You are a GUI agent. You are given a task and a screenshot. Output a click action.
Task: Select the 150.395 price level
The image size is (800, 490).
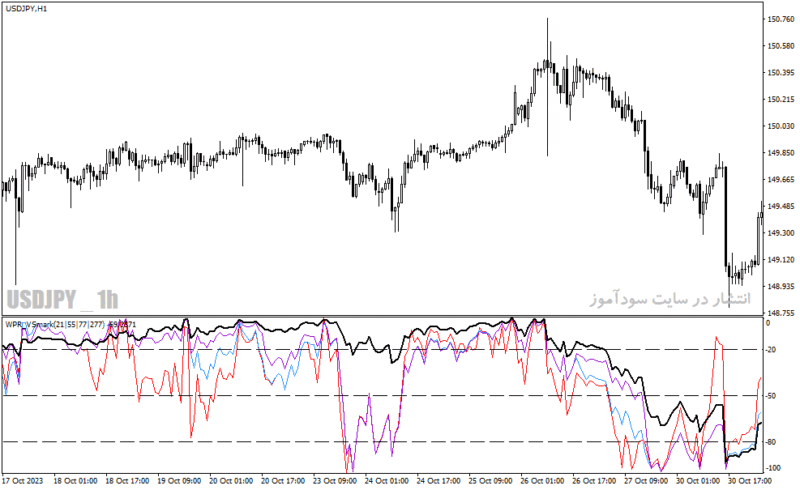(781, 72)
